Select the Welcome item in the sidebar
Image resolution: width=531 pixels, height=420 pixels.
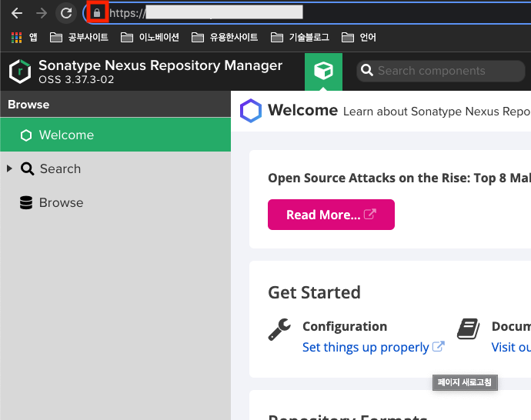pyautogui.click(x=115, y=135)
